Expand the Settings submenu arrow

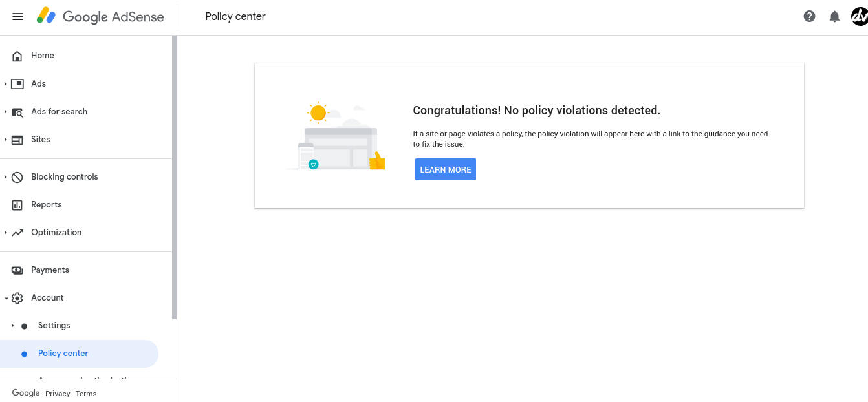click(x=12, y=326)
